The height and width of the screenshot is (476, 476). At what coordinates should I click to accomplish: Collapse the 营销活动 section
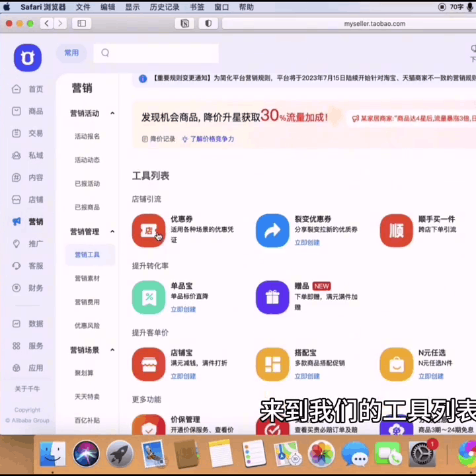tap(112, 113)
